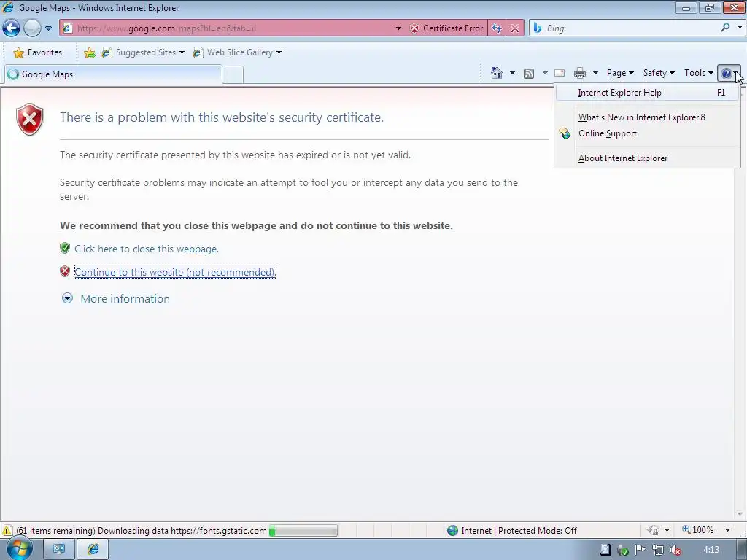Open the recent pages dropdown arrow
Screen dimensions: 747x560
click(49, 28)
